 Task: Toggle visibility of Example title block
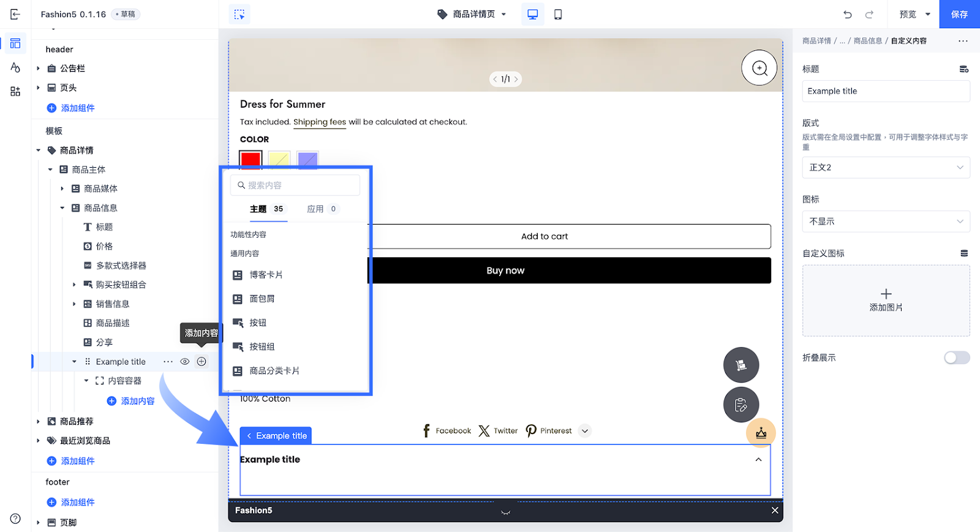pyautogui.click(x=185, y=362)
